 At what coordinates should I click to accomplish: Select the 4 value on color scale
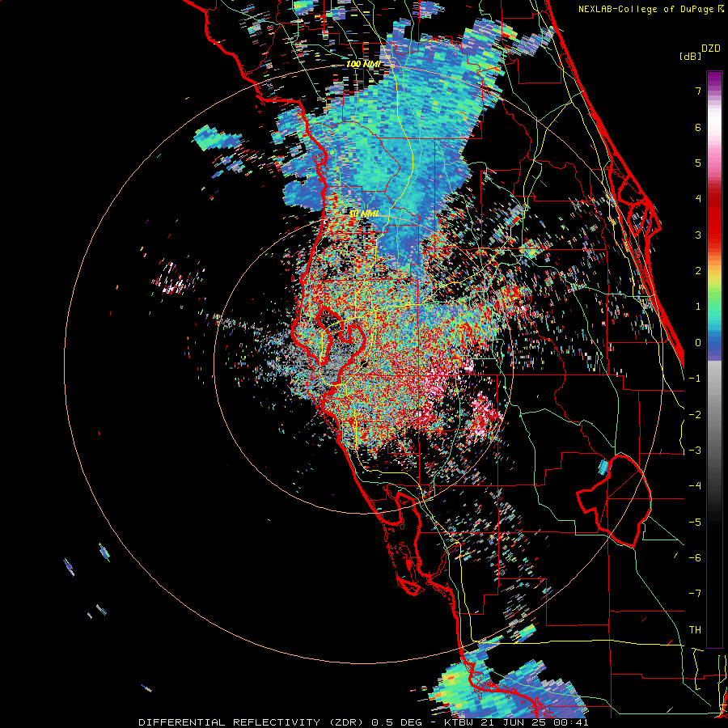pos(698,199)
